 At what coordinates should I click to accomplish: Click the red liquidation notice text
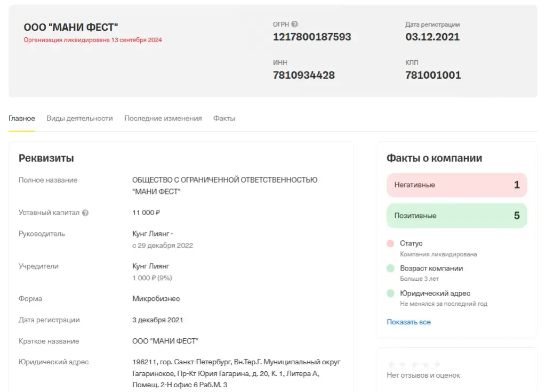(93, 40)
